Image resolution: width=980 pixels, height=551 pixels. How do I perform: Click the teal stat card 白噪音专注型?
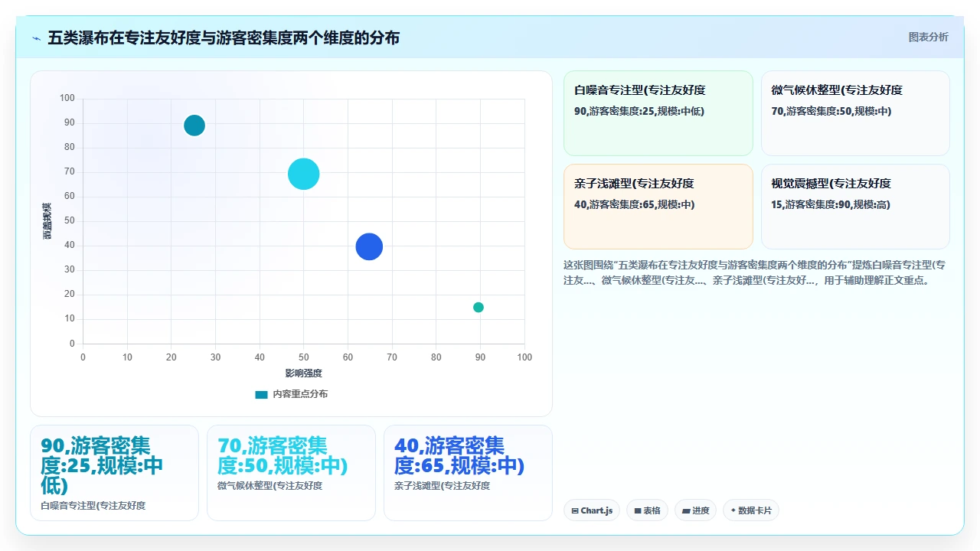coord(114,473)
